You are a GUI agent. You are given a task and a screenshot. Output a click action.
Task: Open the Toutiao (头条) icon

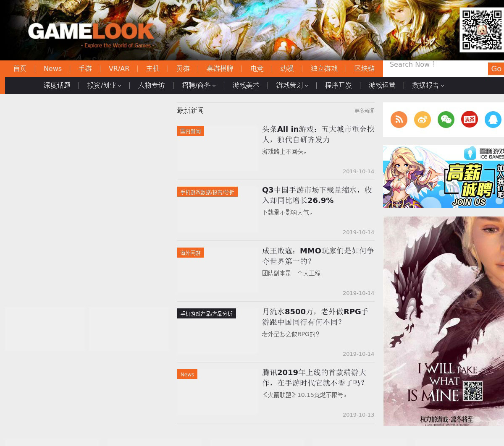pyautogui.click(x=470, y=120)
